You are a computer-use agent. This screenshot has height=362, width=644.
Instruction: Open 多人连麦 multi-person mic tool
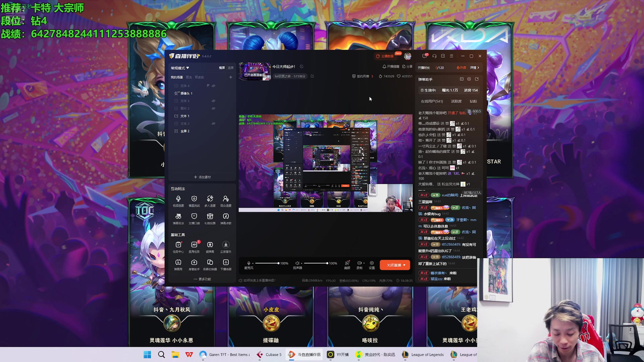tap(210, 201)
